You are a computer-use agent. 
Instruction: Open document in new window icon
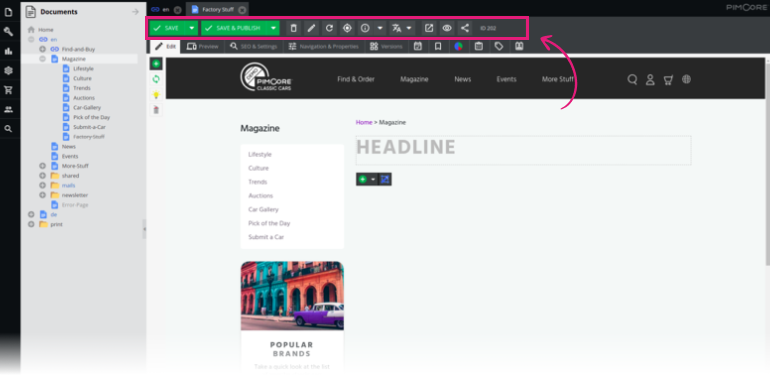tap(429, 28)
